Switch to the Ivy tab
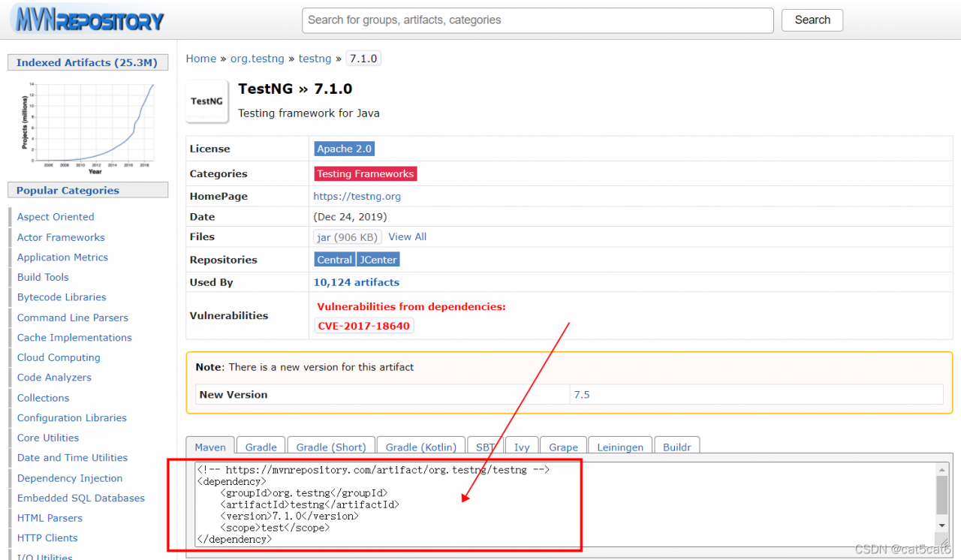The height and width of the screenshot is (560, 961). [522, 447]
